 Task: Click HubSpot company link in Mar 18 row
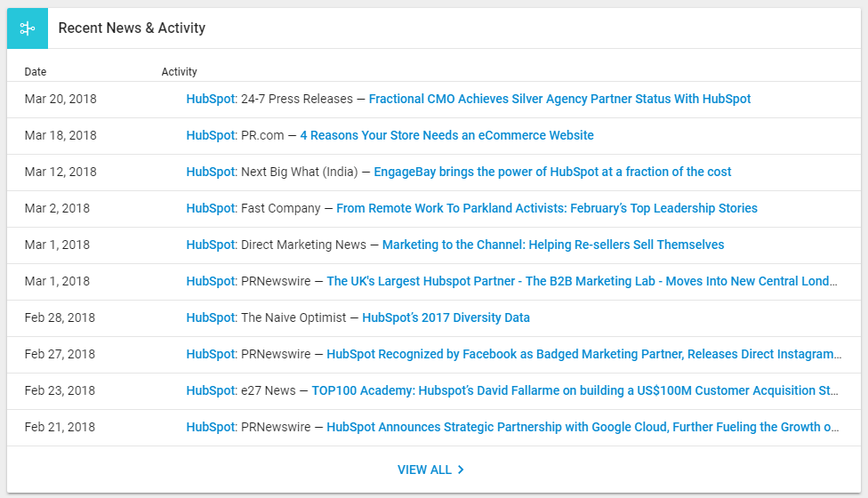click(211, 135)
